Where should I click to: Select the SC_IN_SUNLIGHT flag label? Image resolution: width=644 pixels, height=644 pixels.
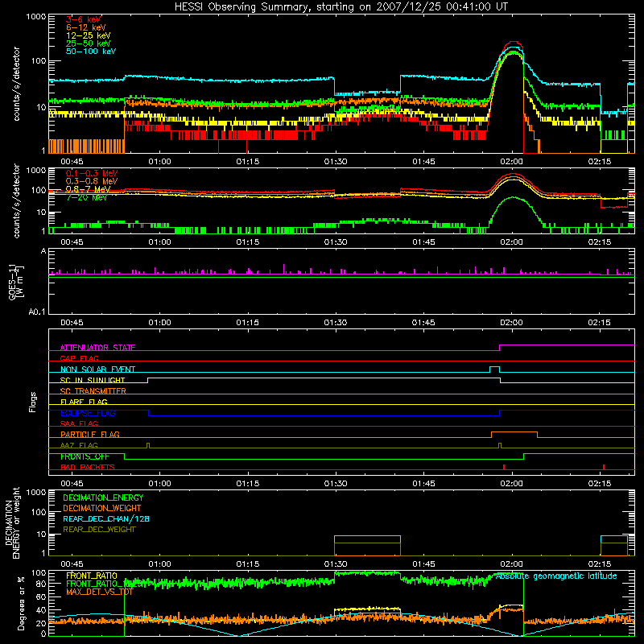click(93, 380)
